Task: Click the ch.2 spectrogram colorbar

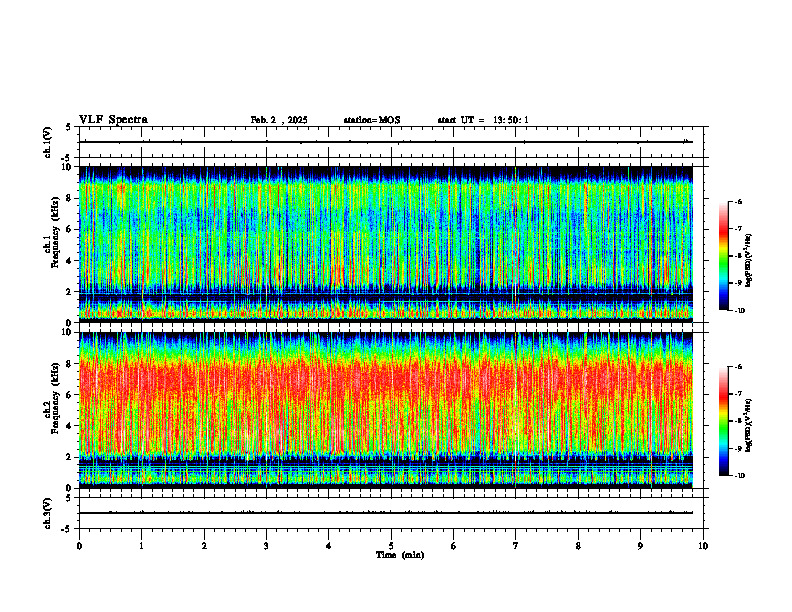Action: [723, 421]
